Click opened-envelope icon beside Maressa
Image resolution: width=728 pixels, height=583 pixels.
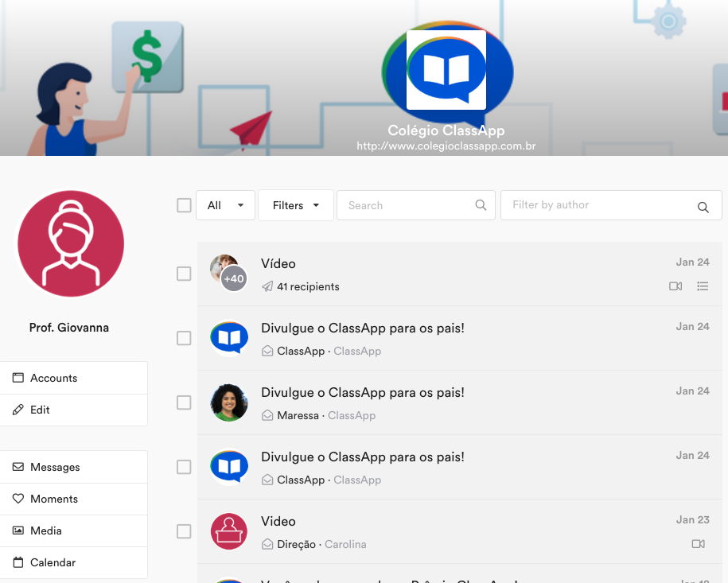(x=267, y=415)
